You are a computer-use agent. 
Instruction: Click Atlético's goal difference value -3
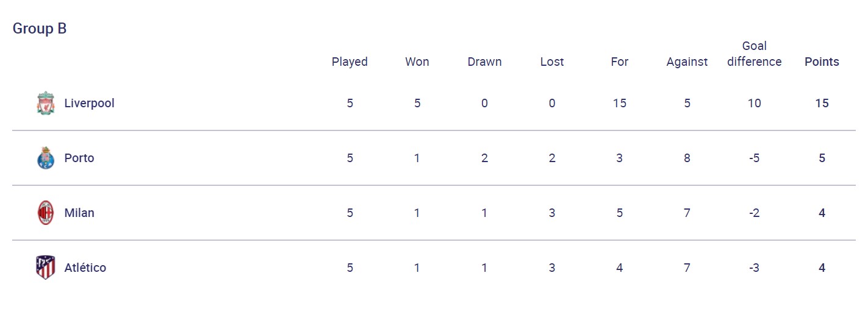(x=754, y=268)
